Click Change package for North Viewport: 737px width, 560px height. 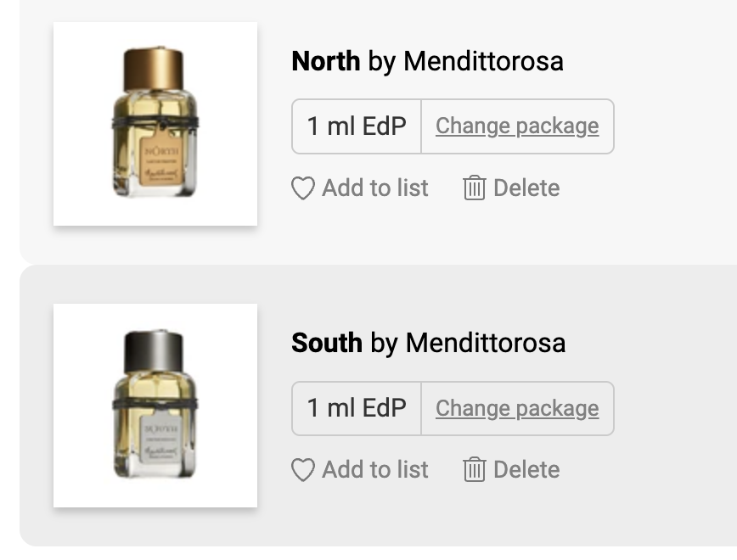click(517, 126)
